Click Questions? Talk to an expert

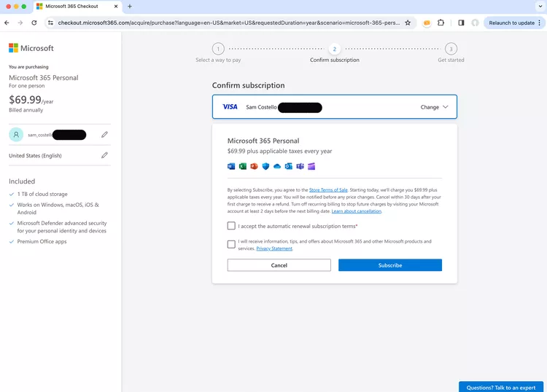pos(501,387)
